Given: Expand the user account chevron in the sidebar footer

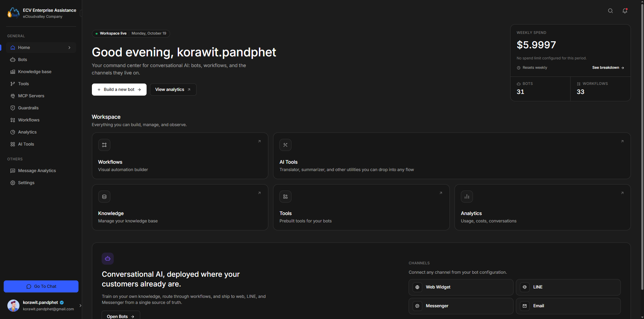Looking at the screenshot, I should tap(80, 306).
